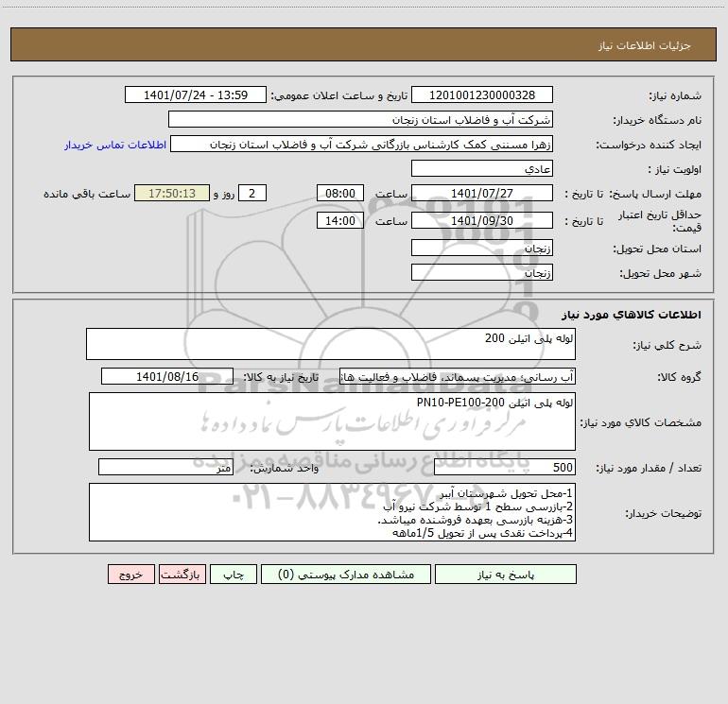The width and height of the screenshot is (728, 704).
Task: Select the شماره نیاز field 1201001230000328
Action: click(482, 95)
